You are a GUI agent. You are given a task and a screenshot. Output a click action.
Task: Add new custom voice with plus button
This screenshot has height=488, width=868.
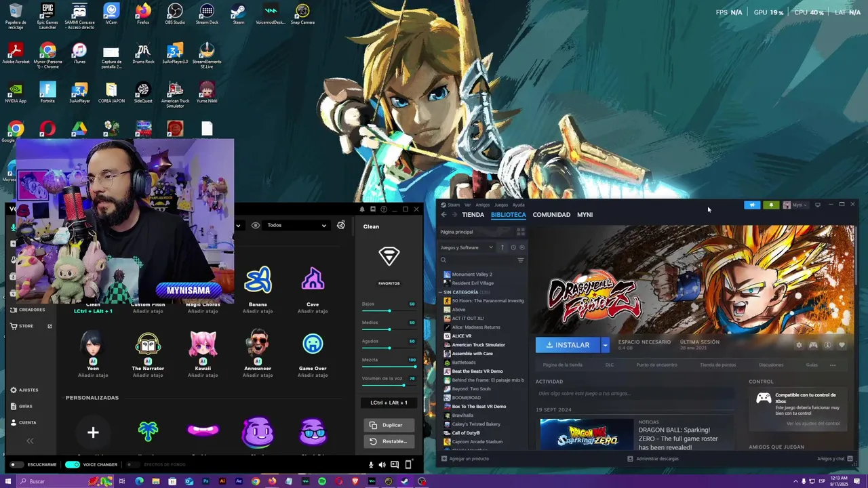pyautogui.click(x=93, y=432)
